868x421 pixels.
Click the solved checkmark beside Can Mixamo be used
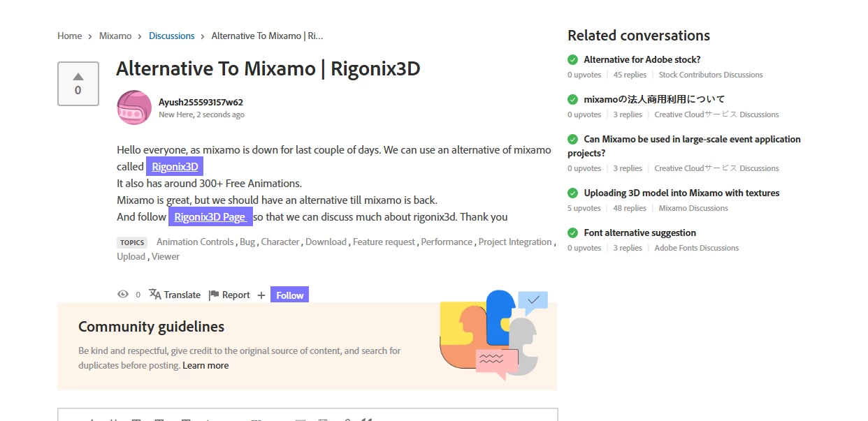(573, 140)
